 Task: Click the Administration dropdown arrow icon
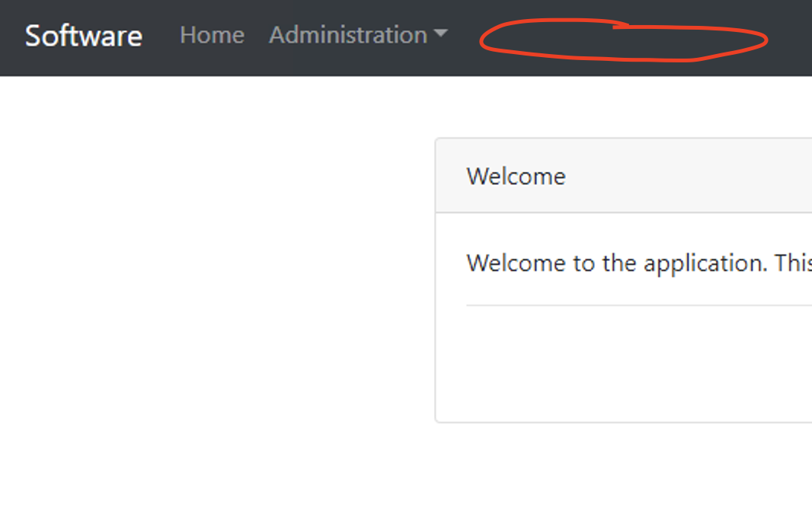tap(442, 35)
